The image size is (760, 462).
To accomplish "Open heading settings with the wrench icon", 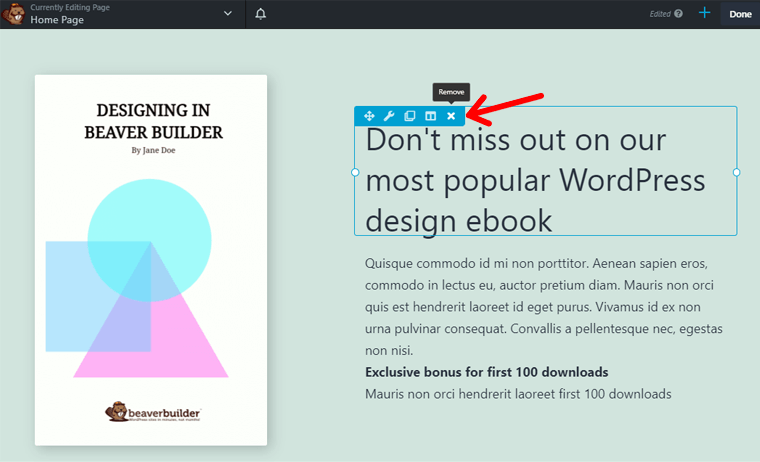I will click(389, 117).
